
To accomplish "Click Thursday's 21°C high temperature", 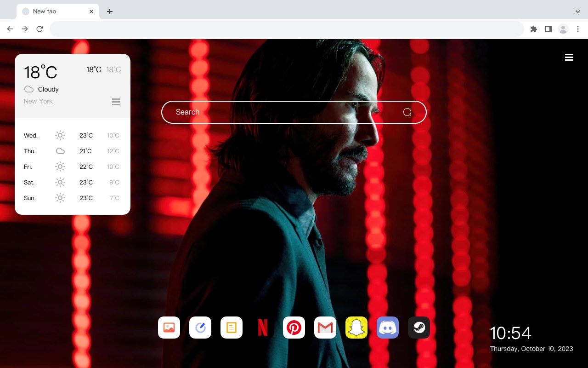I will [86, 151].
